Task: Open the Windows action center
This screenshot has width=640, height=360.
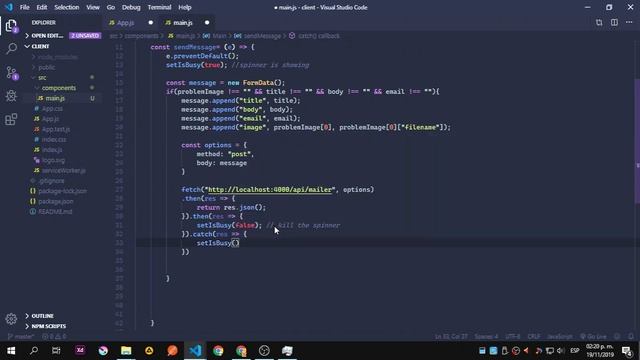Action: tap(627, 351)
